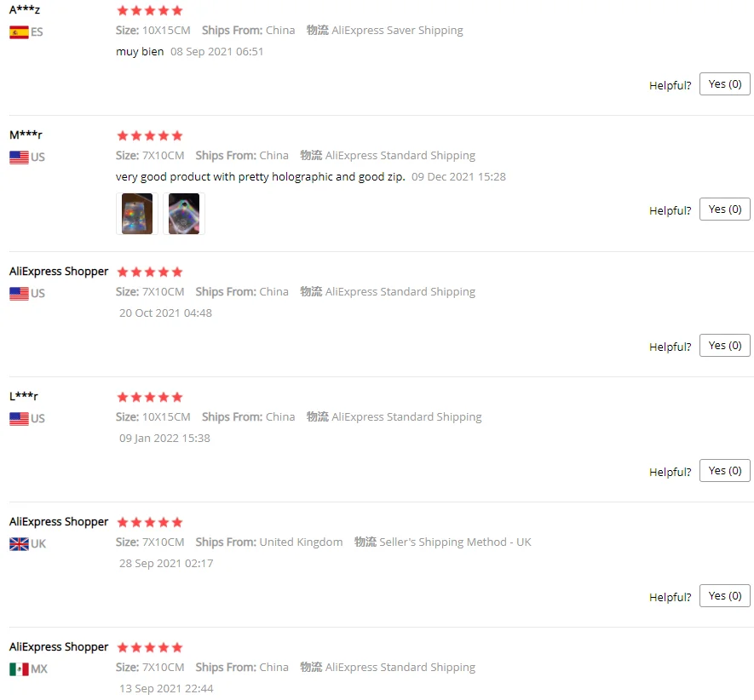Viewport: 754px width, 700px height.
Task: Open second holographic bag review photo
Action: click(x=184, y=214)
